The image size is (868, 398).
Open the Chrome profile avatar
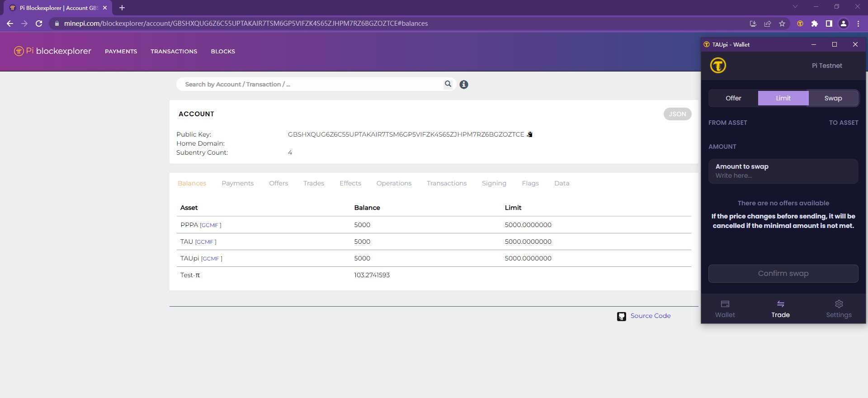tap(844, 24)
